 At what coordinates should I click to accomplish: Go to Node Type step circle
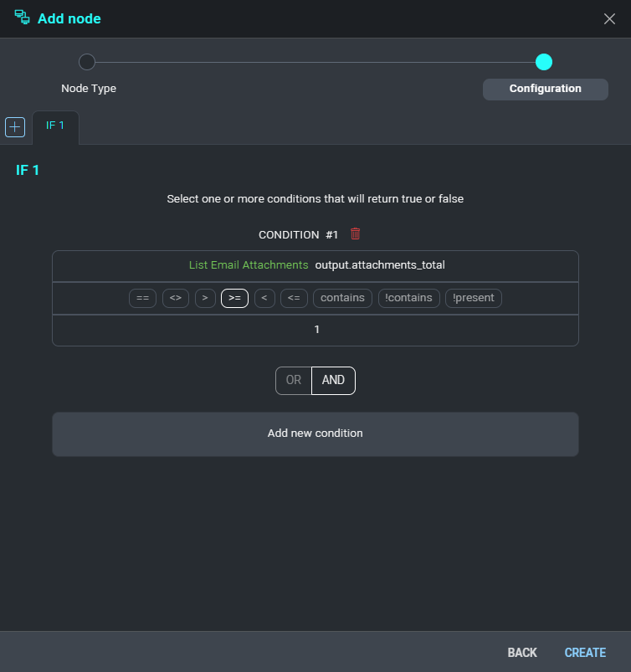[87, 62]
